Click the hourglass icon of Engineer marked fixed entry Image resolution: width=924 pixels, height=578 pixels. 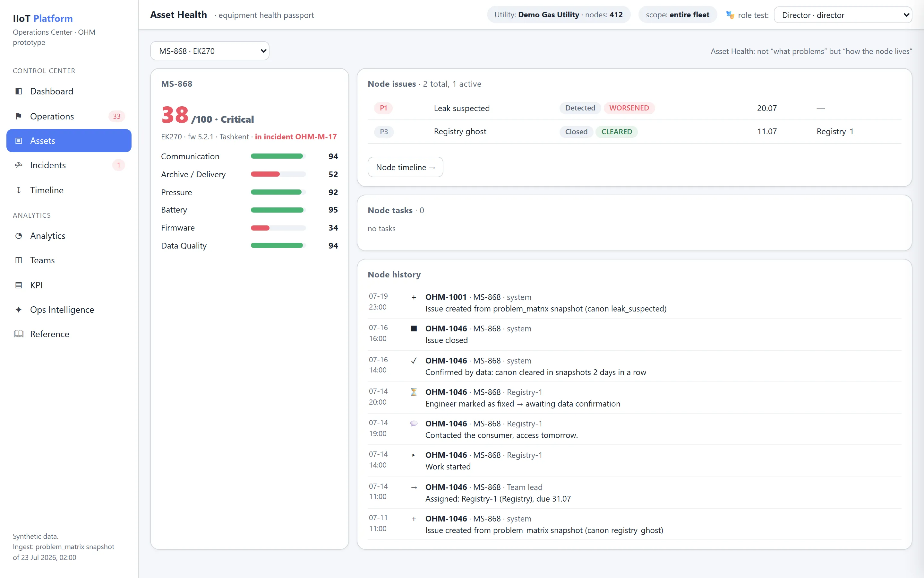click(x=414, y=392)
